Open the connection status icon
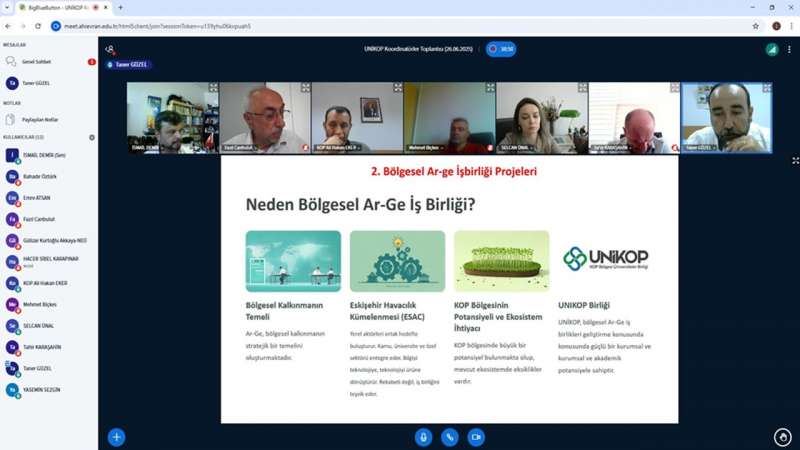Viewport: 800px width, 450px height. pos(771,48)
